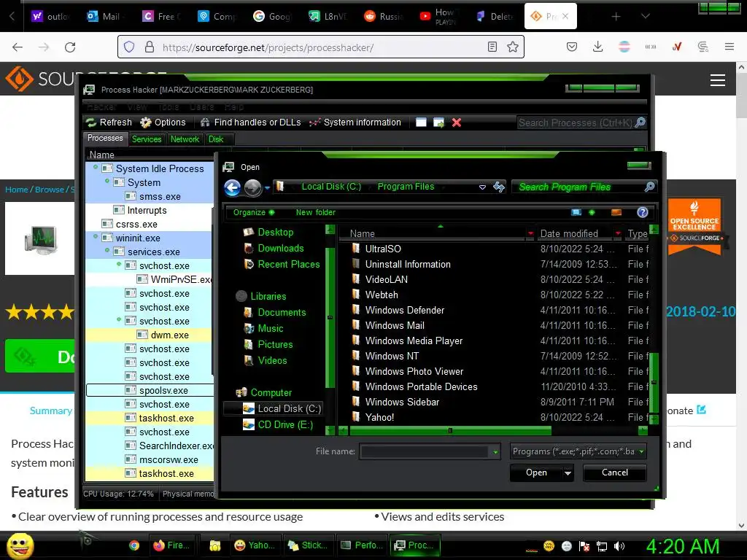Open the Organize menu in Open dialog
Screen dimensions: 747x560
[x=253, y=212]
